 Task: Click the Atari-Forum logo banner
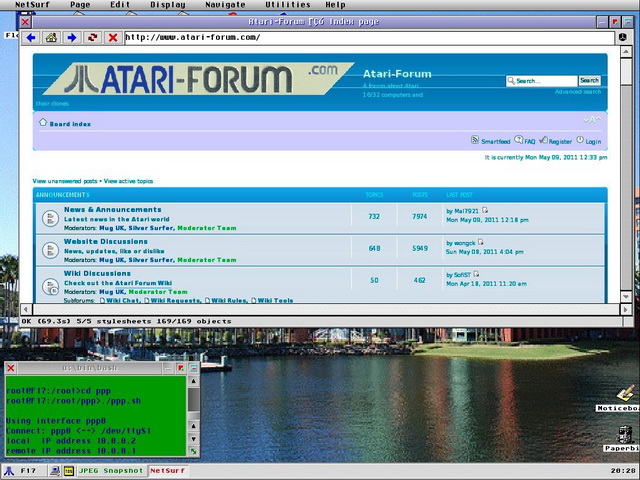198,78
